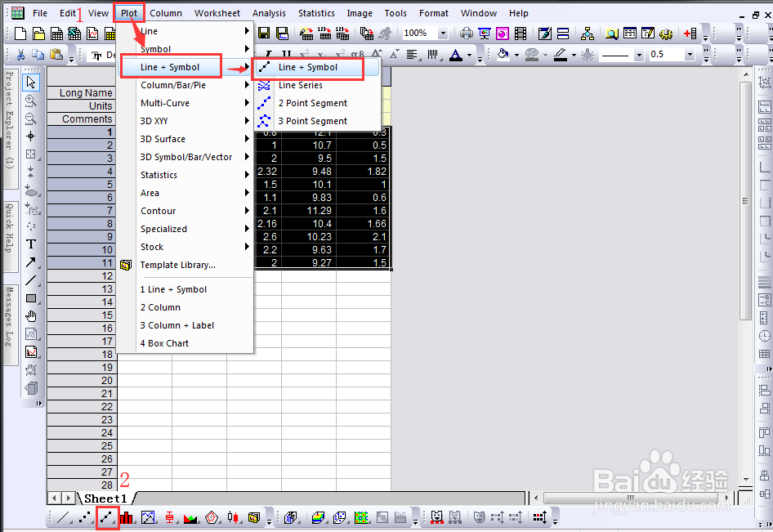The width and height of the screenshot is (773, 532).
Task: Click the Scatter plot icon in bottom toolbar
Action: [x=85, y=517]
